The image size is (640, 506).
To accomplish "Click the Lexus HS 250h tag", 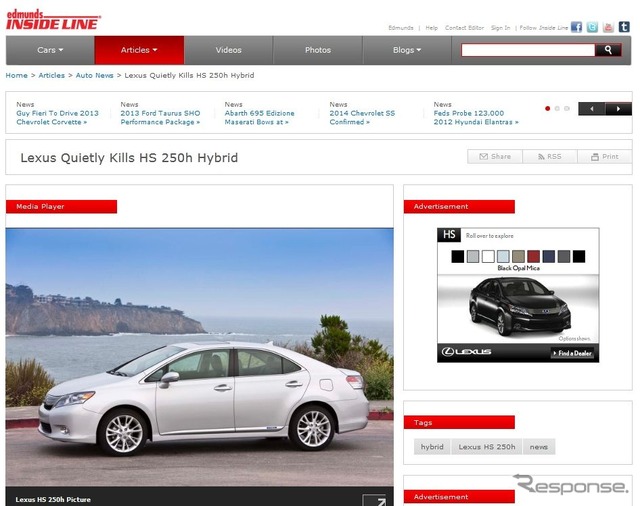I will (x=487, y=447).
